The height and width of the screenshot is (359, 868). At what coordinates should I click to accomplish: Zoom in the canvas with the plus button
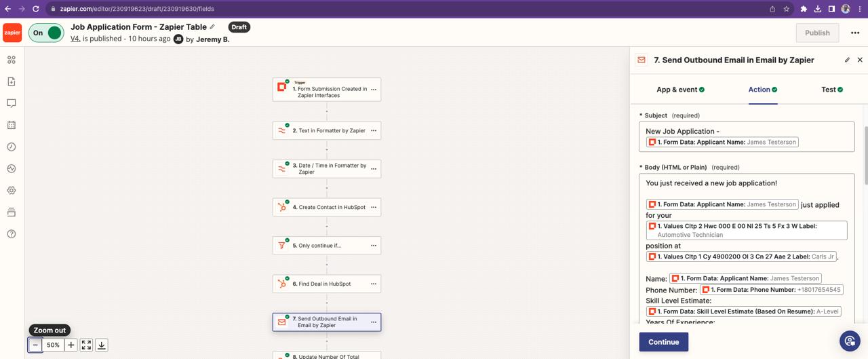pos(71,345)
